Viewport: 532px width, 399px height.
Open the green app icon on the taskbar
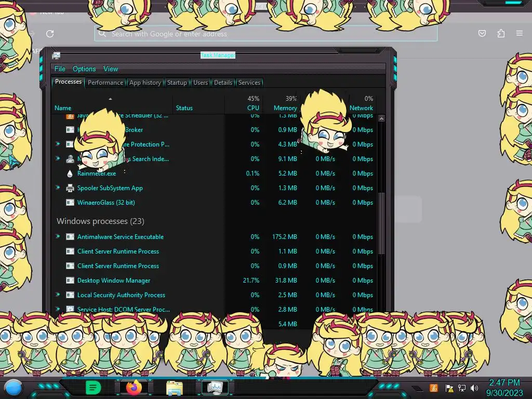point(93,388)
